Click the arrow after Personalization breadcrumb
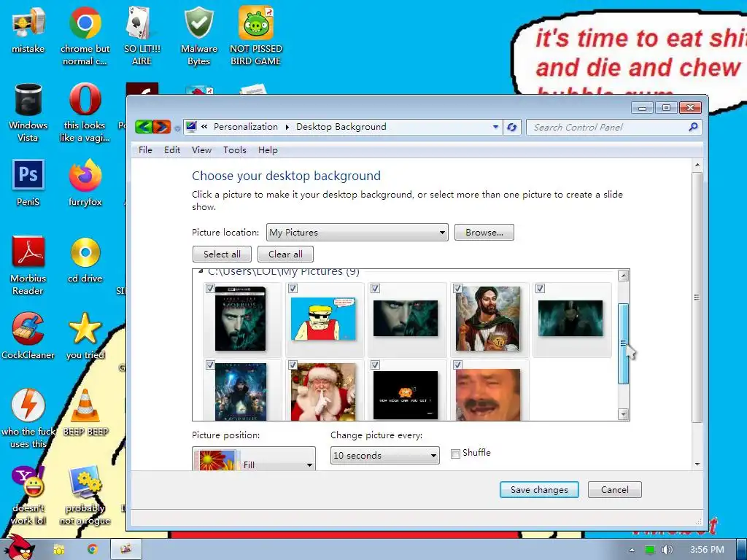Image resolution: width=747 pixels, height=560 pixels. click(287, 127)
